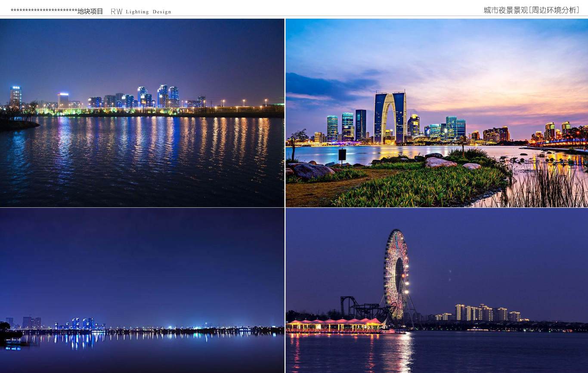Viewport: 588px width, 373px height.
Task: Click the blue skyline lake reflection photo
Action: 142,113
